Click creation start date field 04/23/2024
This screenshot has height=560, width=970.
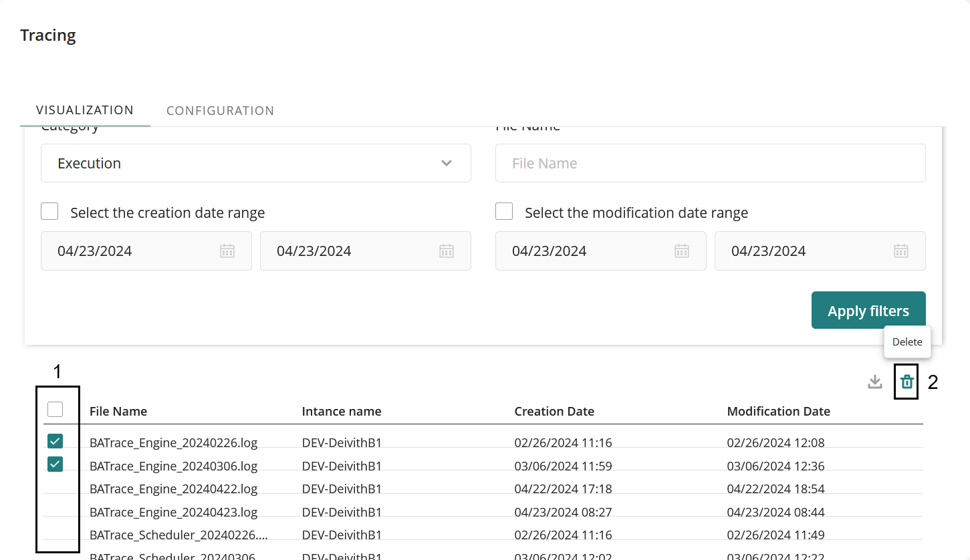click(146, 251)
